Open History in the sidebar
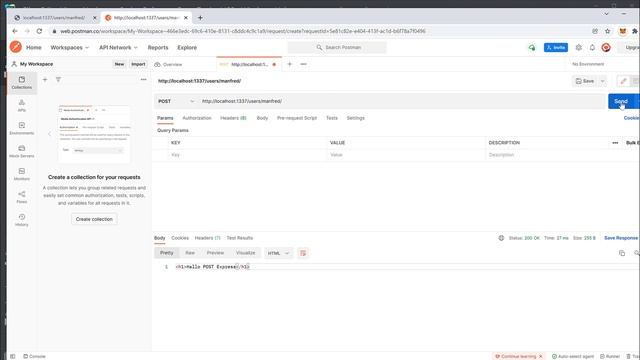Screen dimensions: 640x360 click(x=22, y=220)
